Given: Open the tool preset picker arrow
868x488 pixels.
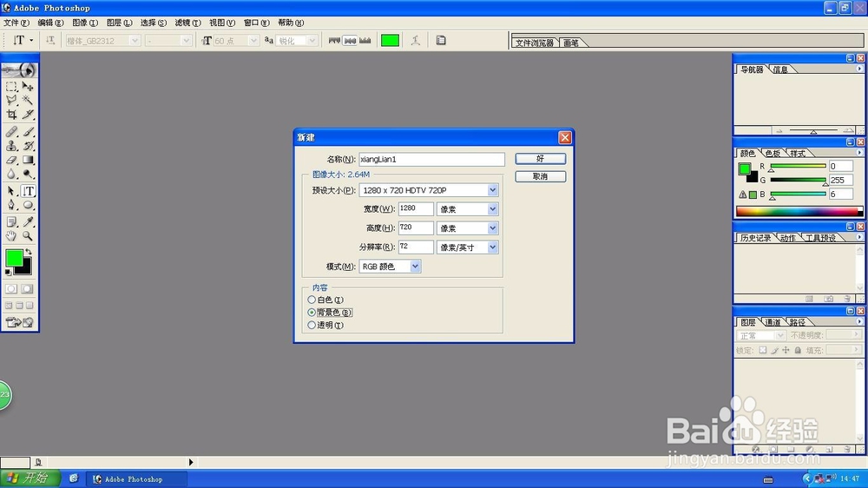Looking at the screenshot, I should [x=31, y=41].
